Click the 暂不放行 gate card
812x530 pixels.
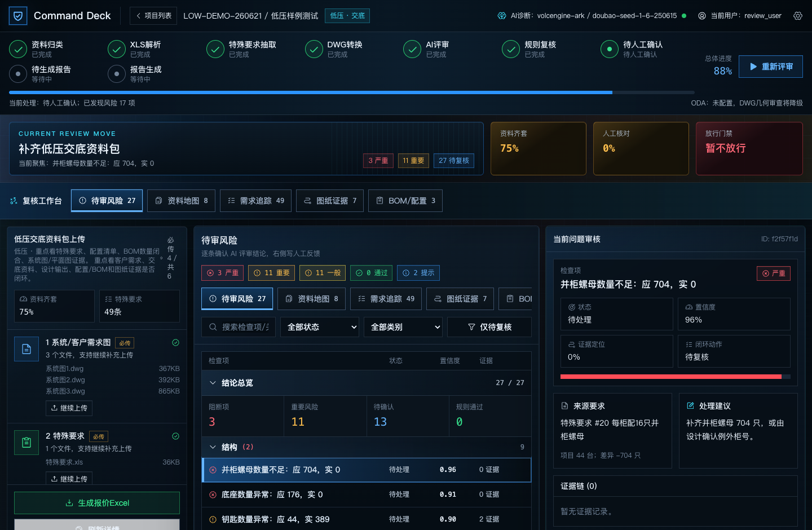tap(749, 149)
